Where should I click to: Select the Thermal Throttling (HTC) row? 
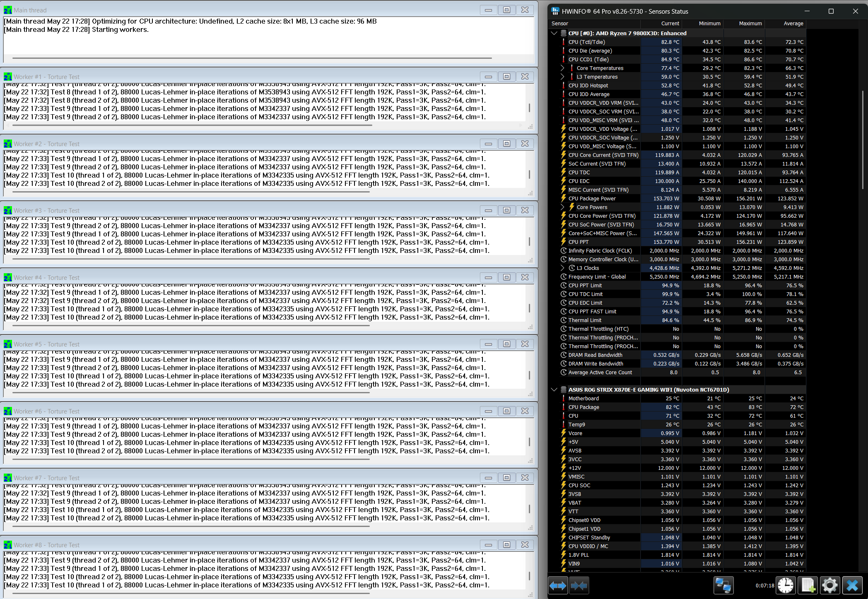[x=598, y=329]
